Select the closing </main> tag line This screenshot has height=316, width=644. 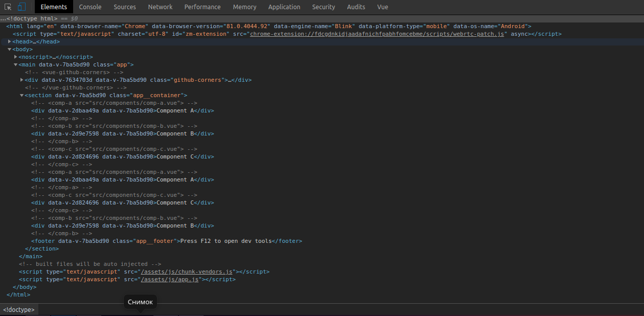(x=31, y=256)
